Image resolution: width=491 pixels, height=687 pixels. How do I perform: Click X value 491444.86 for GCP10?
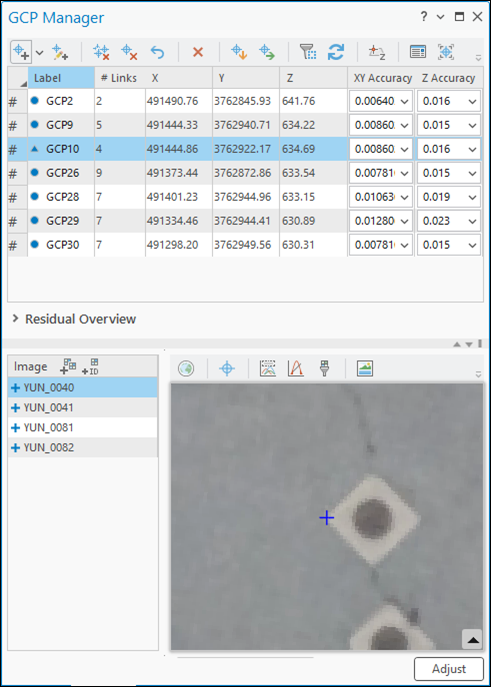(173, 149)
